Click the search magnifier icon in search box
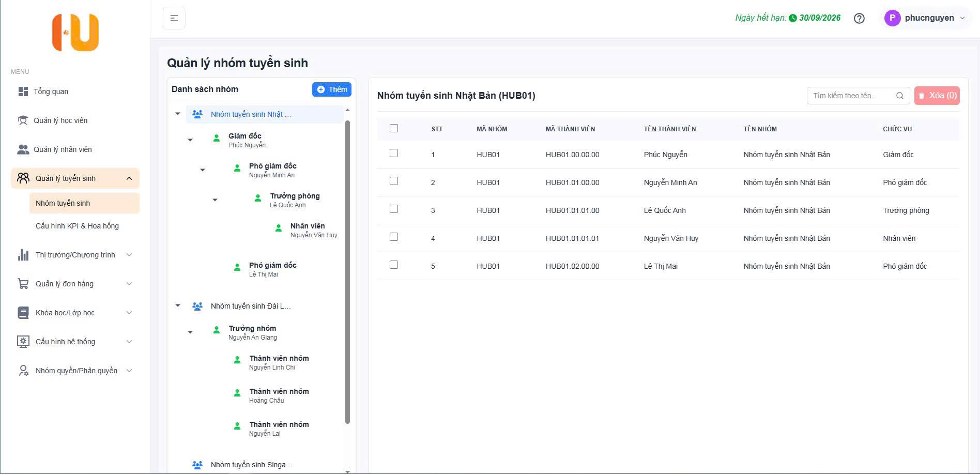Screen dimensions: 980x474 [x=899, y=96]
